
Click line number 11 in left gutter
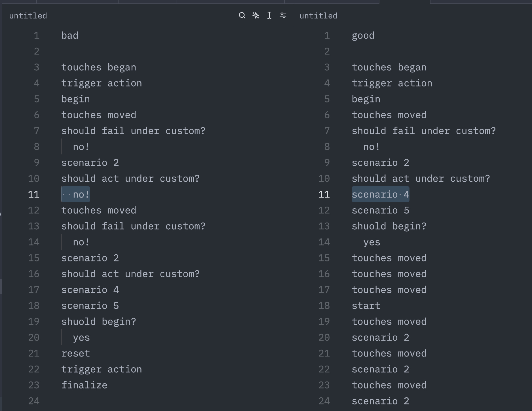pos(34,194)
